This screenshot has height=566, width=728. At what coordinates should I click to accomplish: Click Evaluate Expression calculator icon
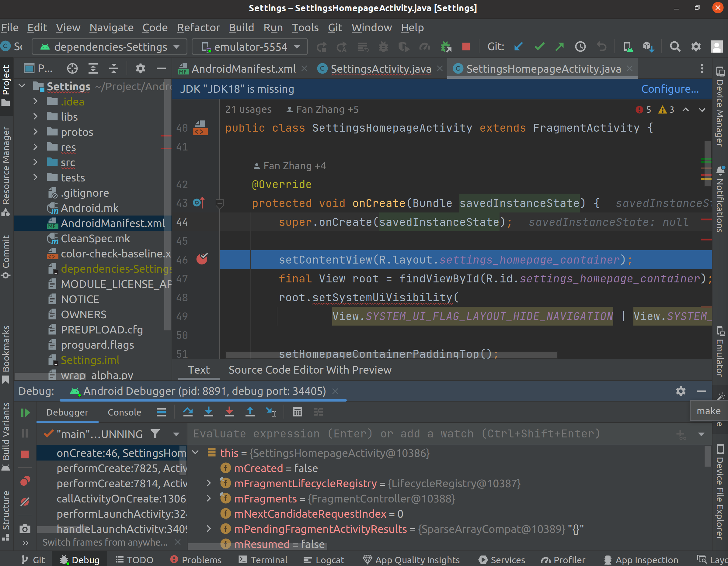coord(297,412)
